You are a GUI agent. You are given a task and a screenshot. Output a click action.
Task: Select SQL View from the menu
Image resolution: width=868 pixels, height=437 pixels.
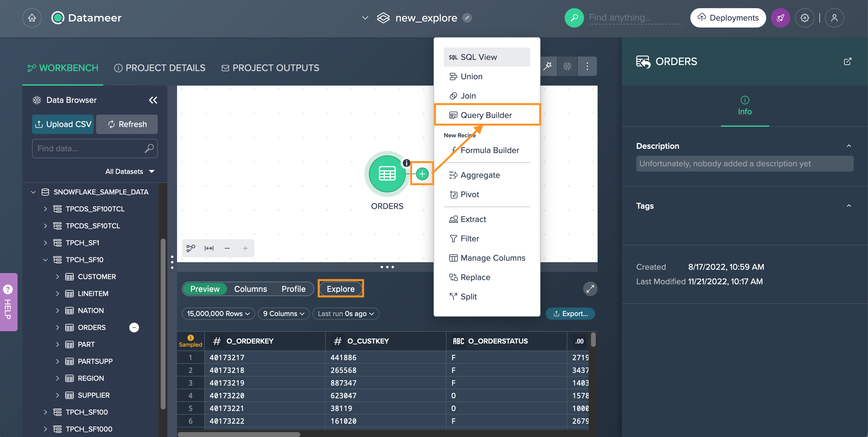pos(487,57)
